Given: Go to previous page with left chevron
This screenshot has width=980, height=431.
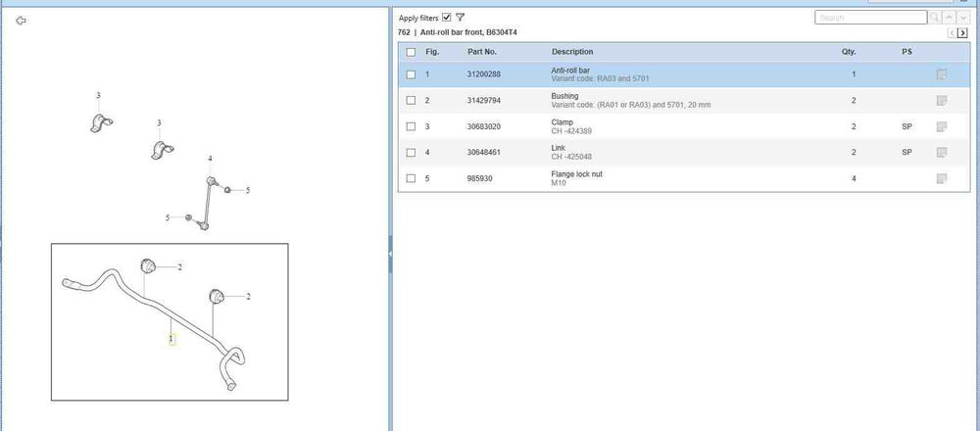Looking at the screenshot, I should tap(951, 33).
